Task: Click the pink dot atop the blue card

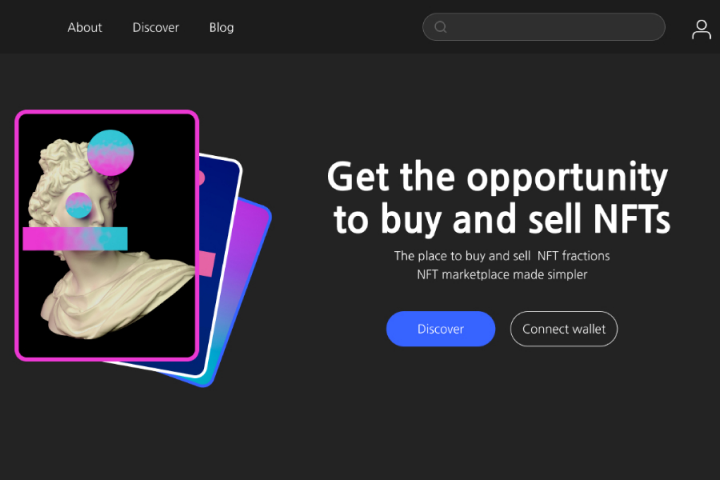Action: coord(202,178)
